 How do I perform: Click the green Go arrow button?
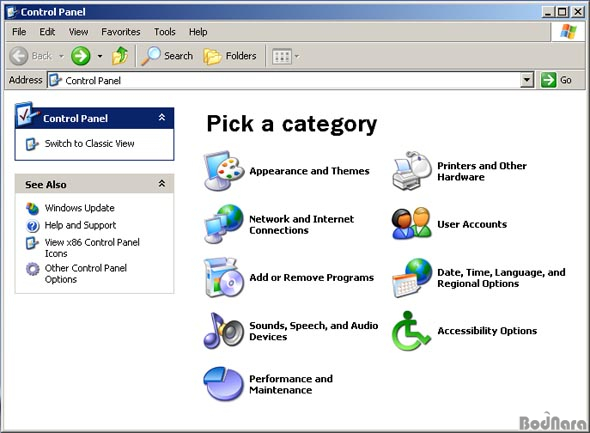pyautogui.click(x=548, y=80)
